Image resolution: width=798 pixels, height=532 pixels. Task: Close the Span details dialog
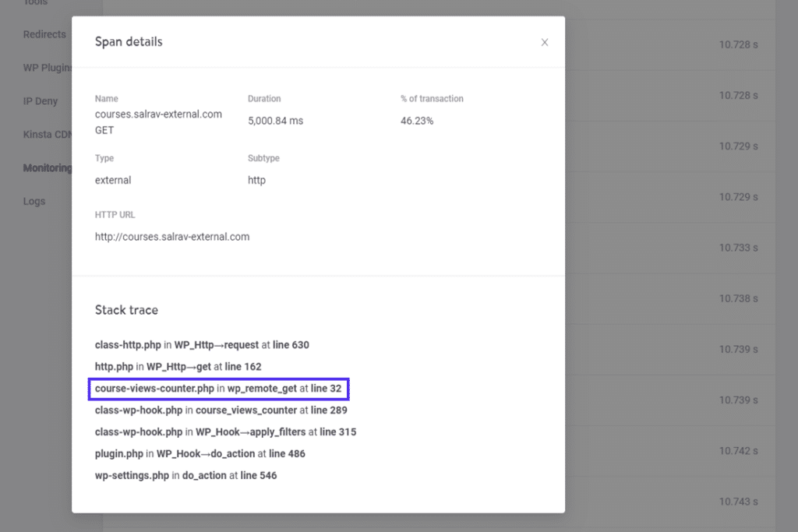pos(545,43)
